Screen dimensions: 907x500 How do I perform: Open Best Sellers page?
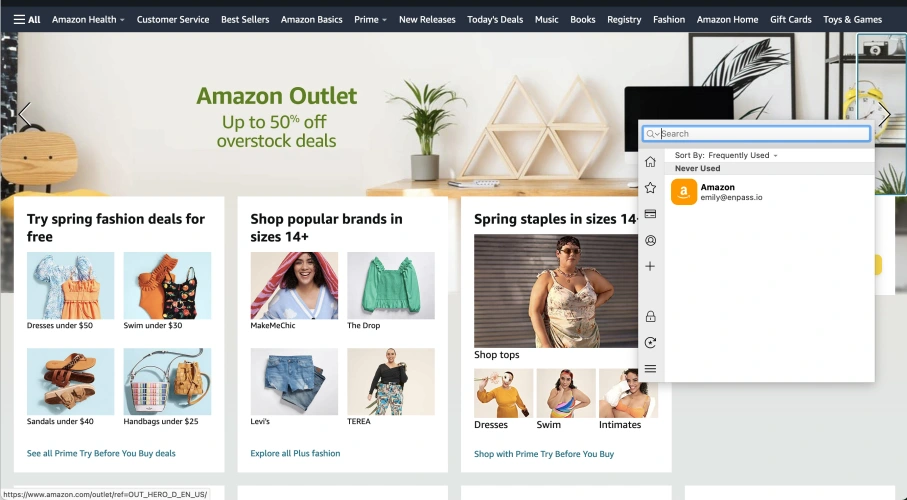click(x=245, y=20)
